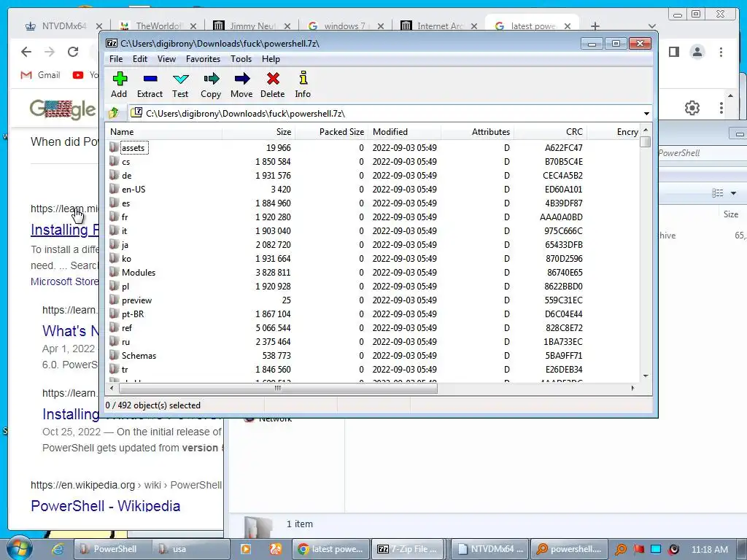Image resolution: width=747 pixels, height=560 pixels.
Task: Open the File menu
Action: pyautogui.click(x=116, y=59)
